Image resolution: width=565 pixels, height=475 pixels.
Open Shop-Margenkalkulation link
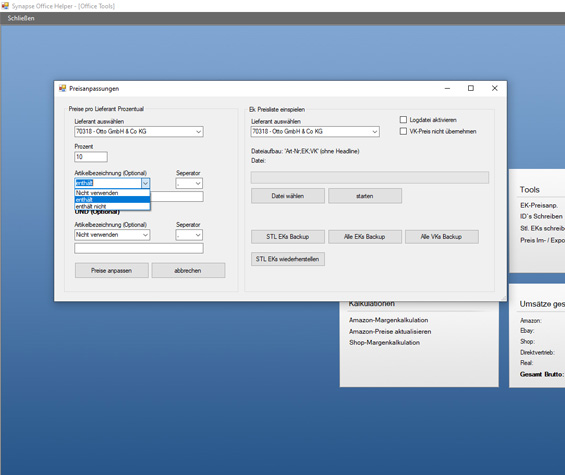384,342
